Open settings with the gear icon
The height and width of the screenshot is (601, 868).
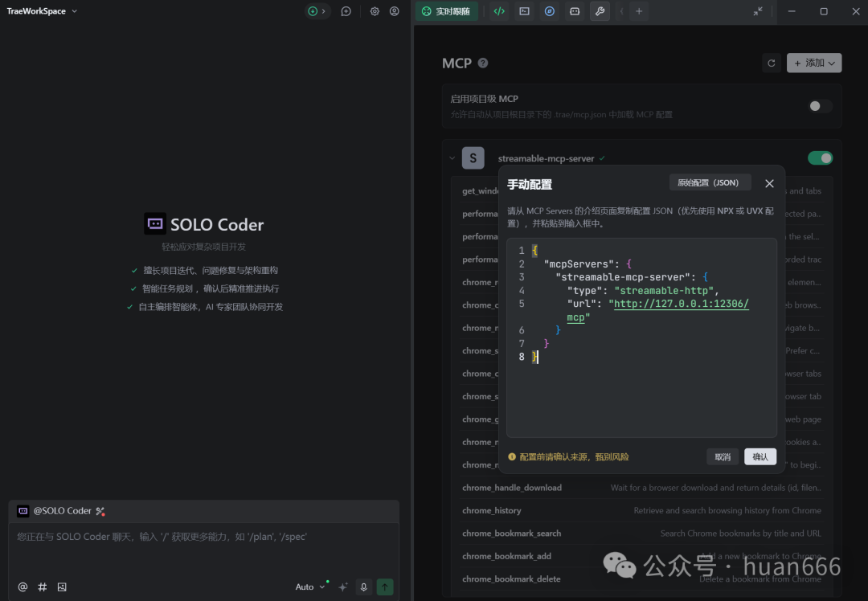(375, 11)
